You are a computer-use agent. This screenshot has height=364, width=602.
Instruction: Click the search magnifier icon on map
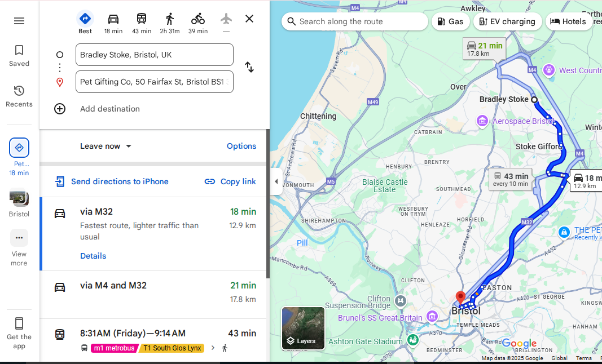pyautogui.click(x=291, y=21)
